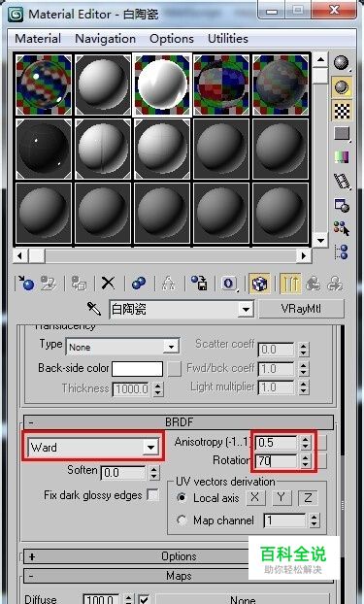Click the Rotation value field 70
The height and width of the screenshot is (604, 364).
(x=277, y=460)
